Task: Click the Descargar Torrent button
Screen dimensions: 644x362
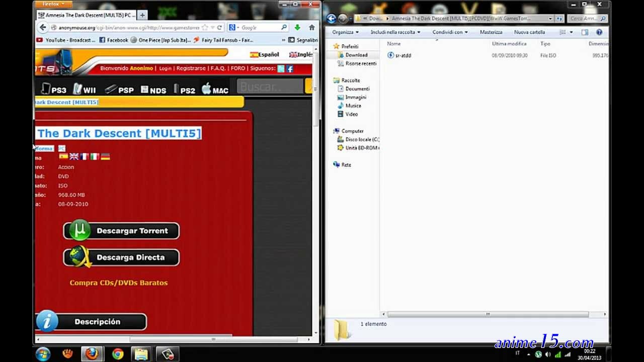Action: tap(121, 231)
